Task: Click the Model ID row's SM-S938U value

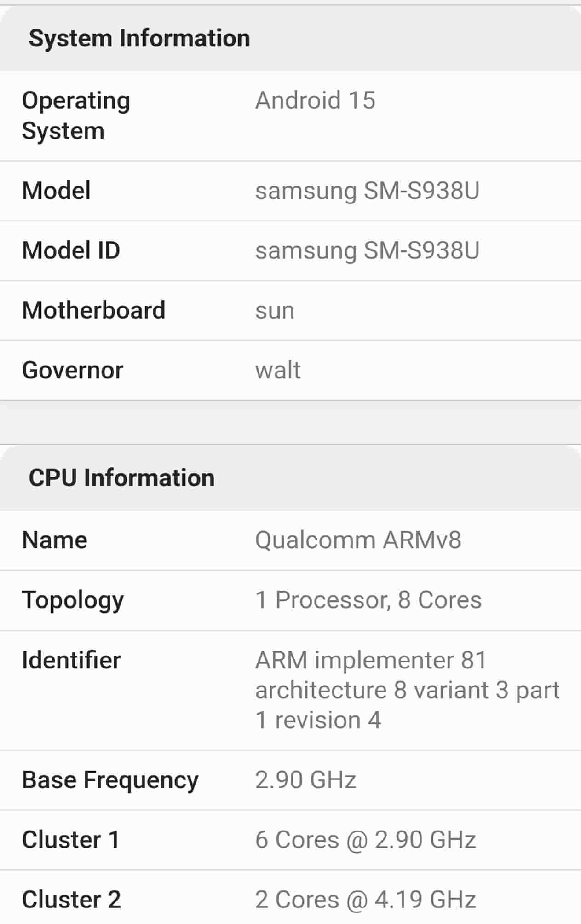Action: tap(367, 250)
